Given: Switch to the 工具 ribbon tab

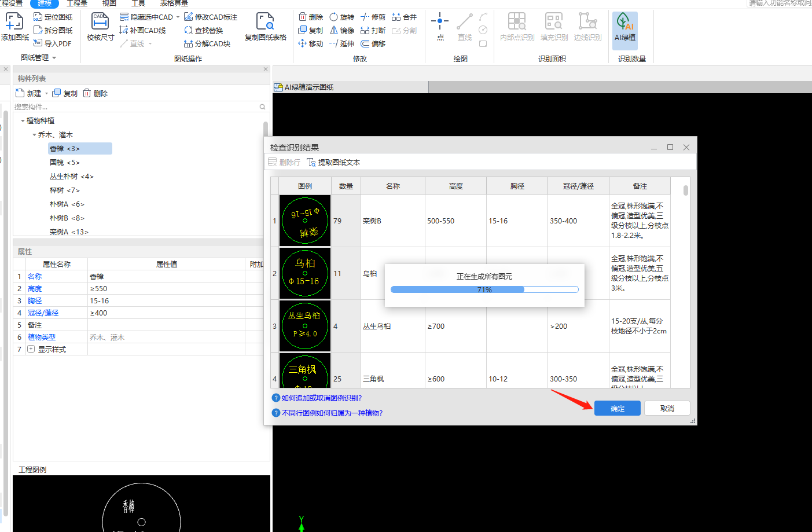Looking at the screenshot, I should pyautogui.click(x=138, y=3).
